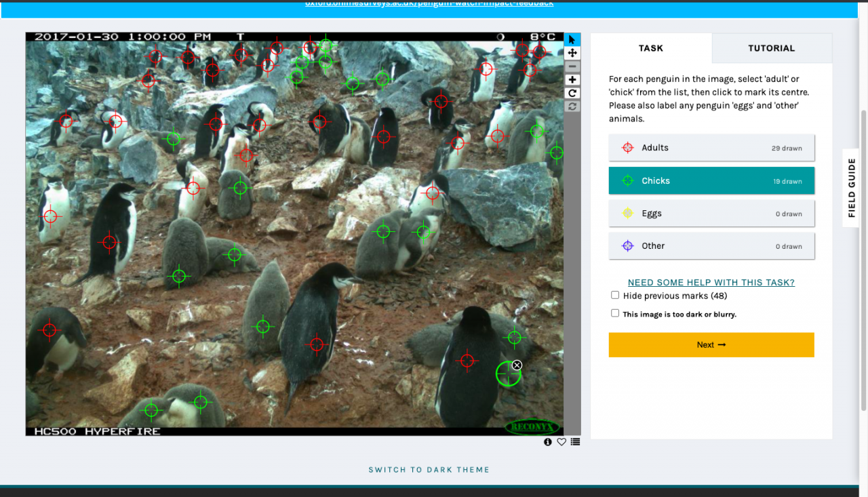Image resolution: width=868 pixels, height=497 pixels.
Task: Choose the Chicks marking tool
Action: click(x=711, y=181)
